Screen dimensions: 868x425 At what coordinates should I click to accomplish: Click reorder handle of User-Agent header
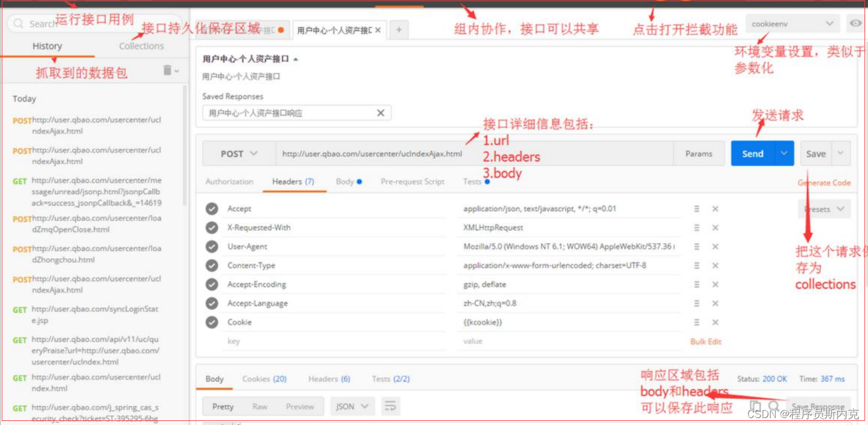tap(696, 247)
